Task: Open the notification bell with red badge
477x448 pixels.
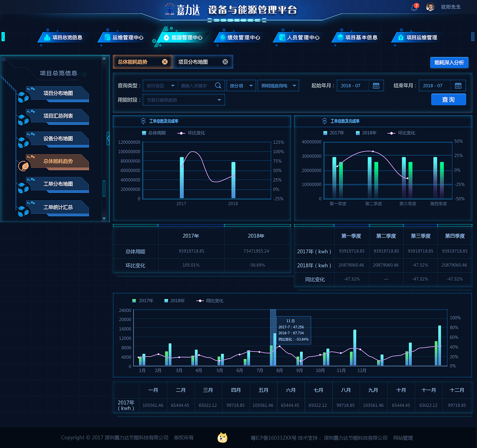Action: click(414, 7)
